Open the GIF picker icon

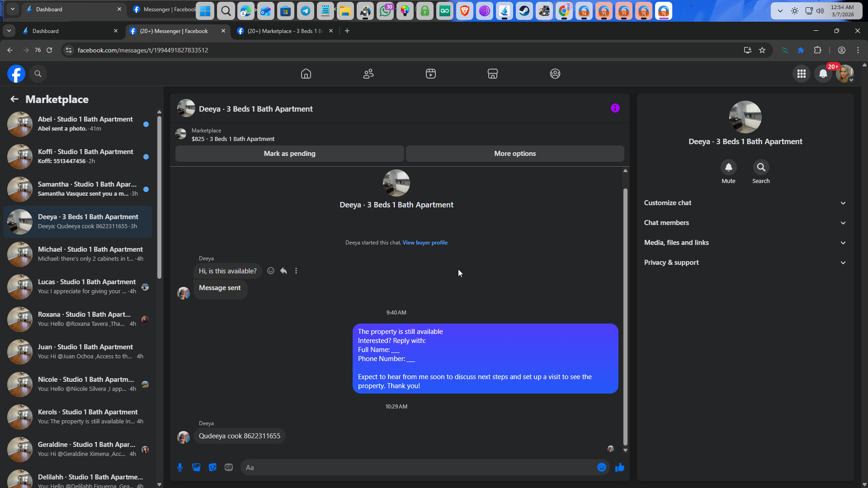[229, 467]
